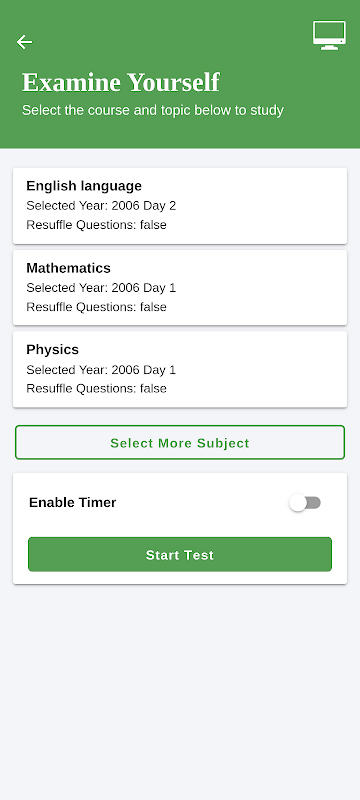Tap Resuffle Questions under Mathematics
360x800 pixels.
(x=96, y=307)
